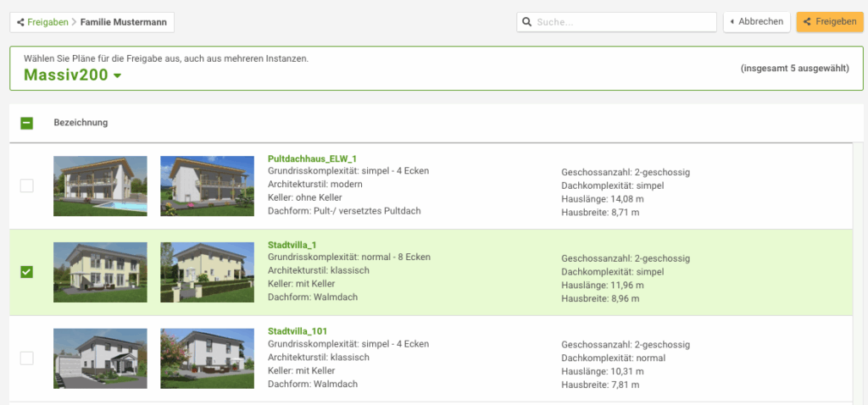Click the share icon beside Freigaben breadcrumb

click(x=20, y=22)
